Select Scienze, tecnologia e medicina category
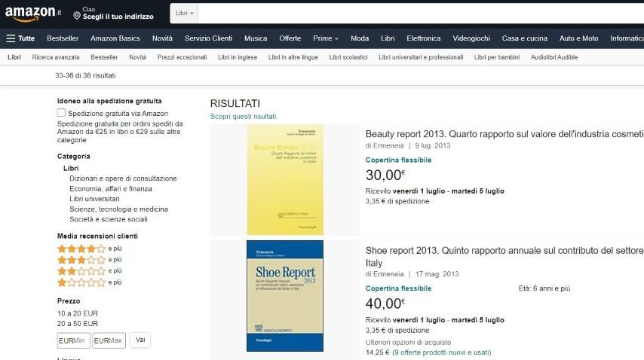The height and width of the screenshot is (360, 644). pos(118,209)
